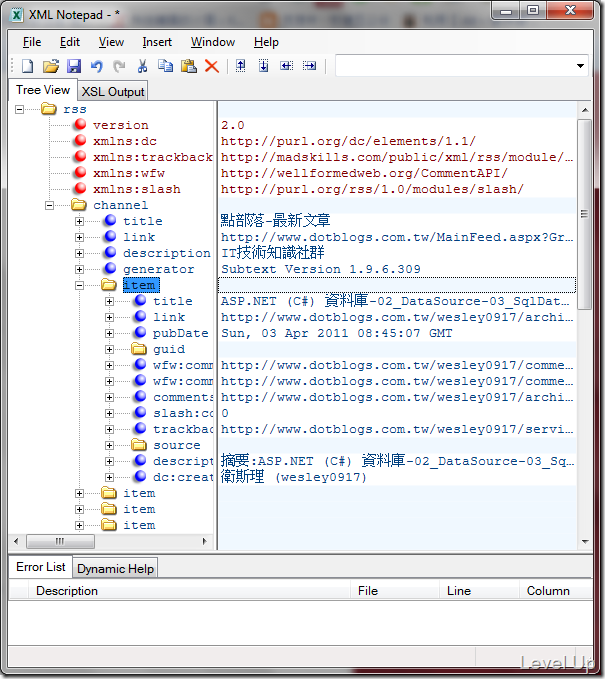Click the vertical scrollbar up arrow
Image resolution: width=605 pixels, height=679 pixels.
click(585, 110)
